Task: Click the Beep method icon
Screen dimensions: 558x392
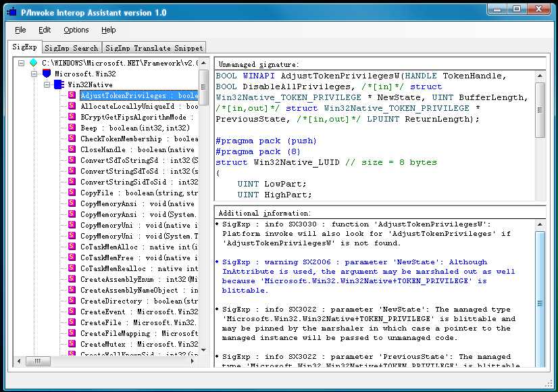Action: pos(72,128)
